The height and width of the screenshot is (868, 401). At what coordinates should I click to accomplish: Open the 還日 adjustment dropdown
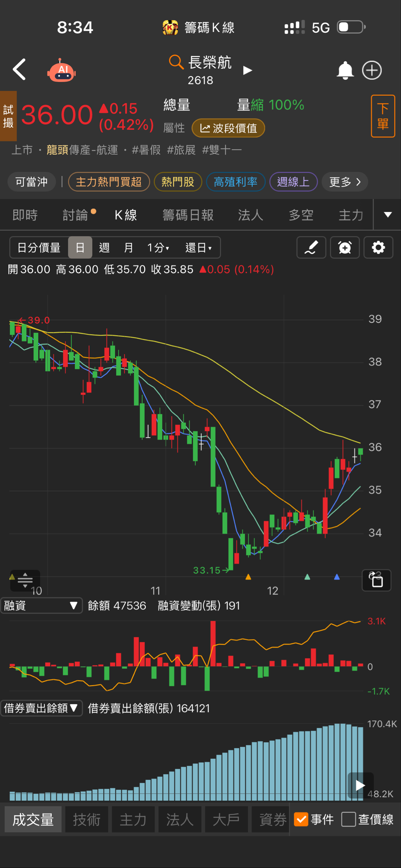(199, 248)
